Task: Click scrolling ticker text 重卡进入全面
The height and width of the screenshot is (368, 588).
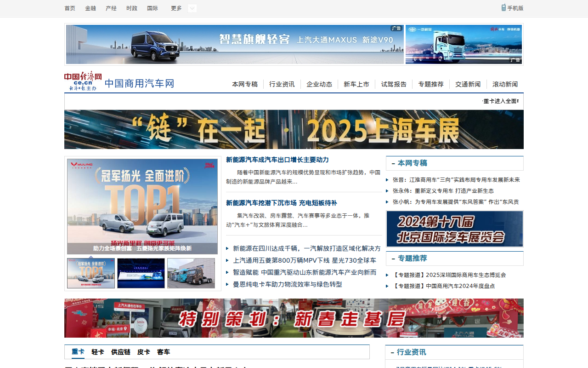Action: point(500,101)
